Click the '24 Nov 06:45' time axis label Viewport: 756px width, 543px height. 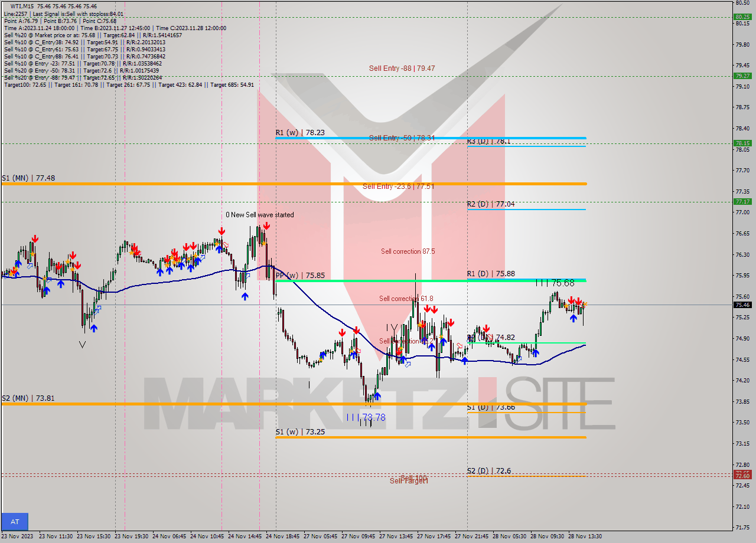click(170, 537)
